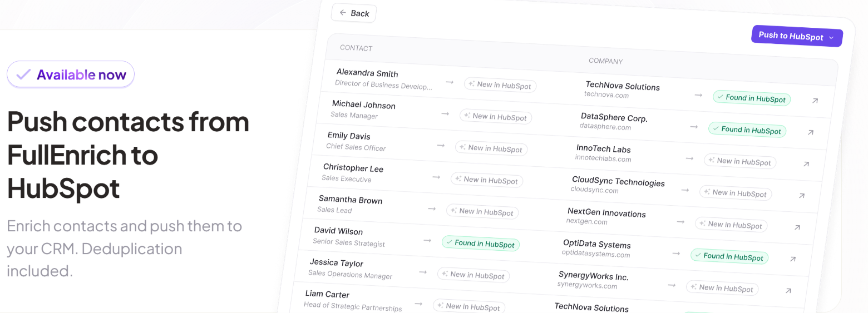The height and width of the screenshot is (313, 868).
Task: Open the Push to HubSpot dropdown
Action: tap(797, 36)
